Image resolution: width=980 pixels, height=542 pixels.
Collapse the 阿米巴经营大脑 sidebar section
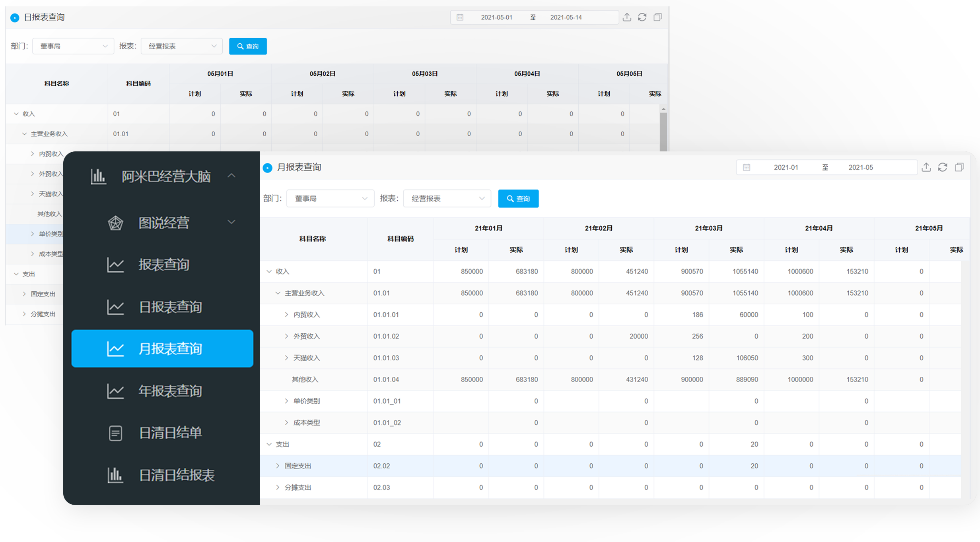point(231,176)
